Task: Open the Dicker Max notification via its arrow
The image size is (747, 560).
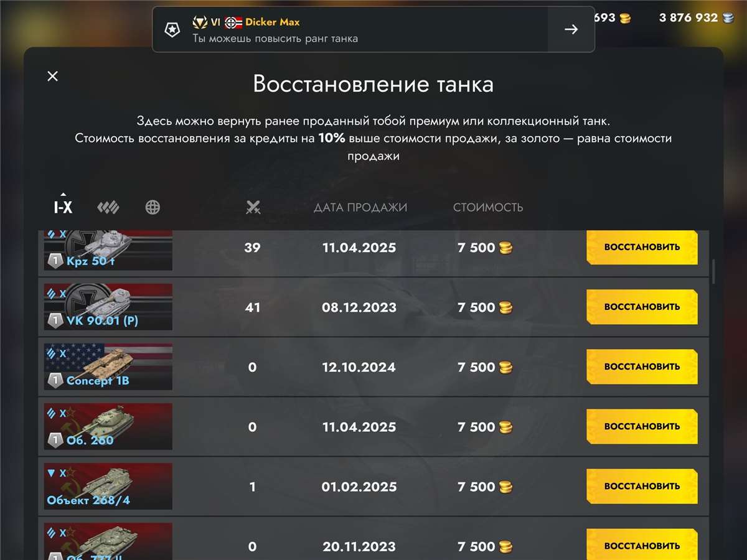Action: pyautogui.click(x=571, y=29)
